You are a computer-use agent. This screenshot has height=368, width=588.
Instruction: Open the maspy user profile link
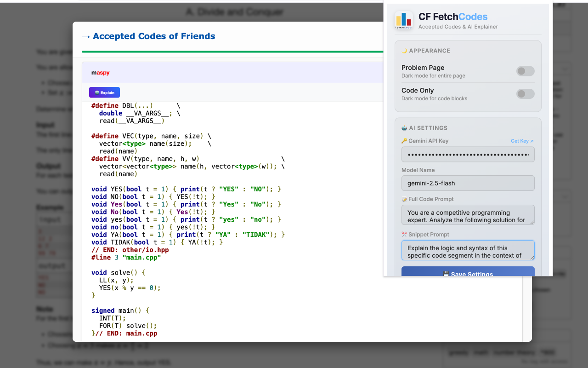click(100, 73)
